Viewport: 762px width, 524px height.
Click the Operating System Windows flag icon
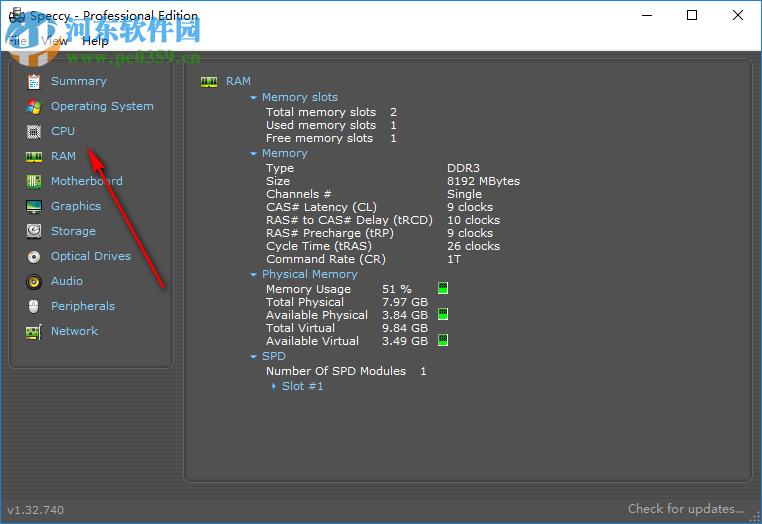point(34,106)
